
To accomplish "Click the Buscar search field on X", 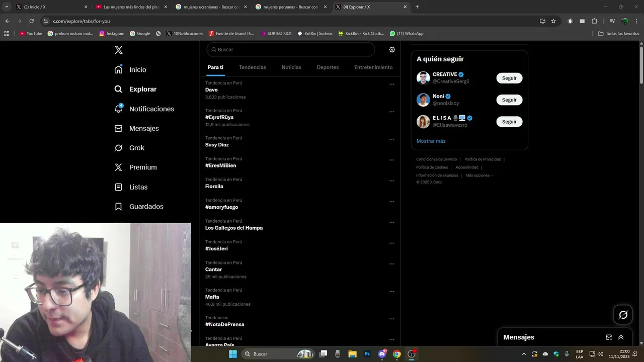I will (x=291, y=50).
